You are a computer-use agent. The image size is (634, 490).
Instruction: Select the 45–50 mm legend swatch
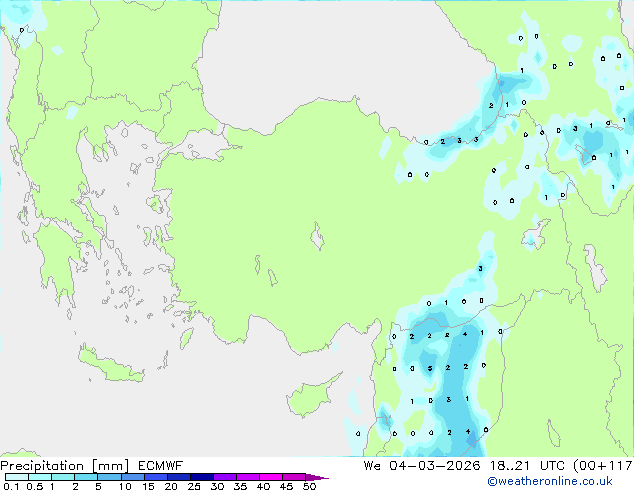point(294,477)
